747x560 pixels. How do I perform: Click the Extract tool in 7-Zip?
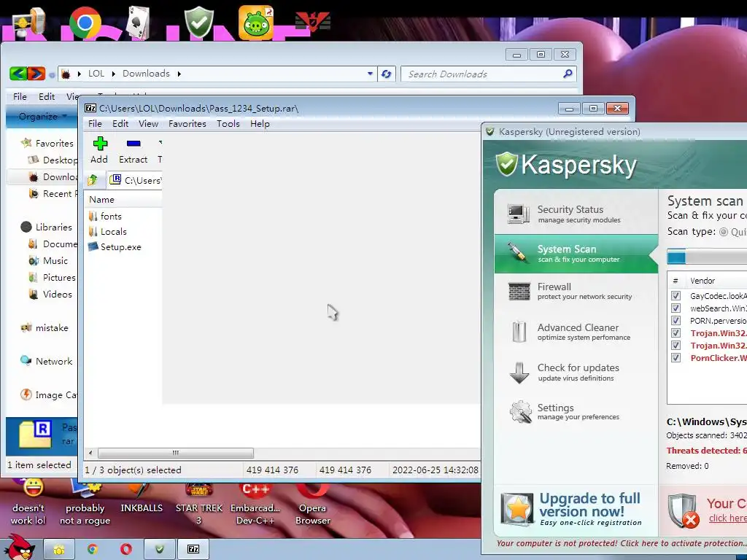click(133, 150)
